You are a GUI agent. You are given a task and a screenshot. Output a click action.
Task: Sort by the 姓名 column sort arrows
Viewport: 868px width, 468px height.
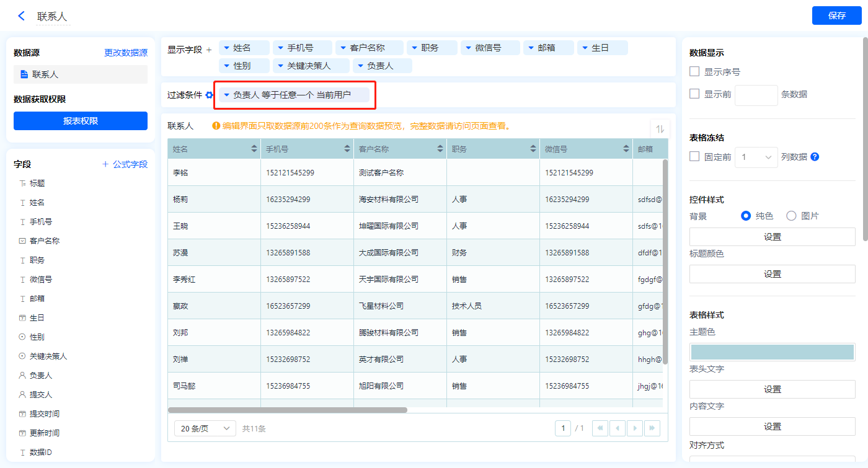click(x=254, y=149)
